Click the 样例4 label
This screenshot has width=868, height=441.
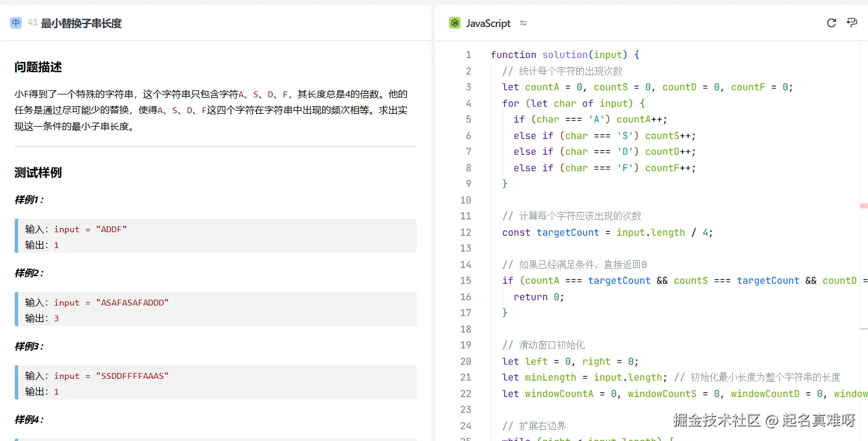point(29,420)
